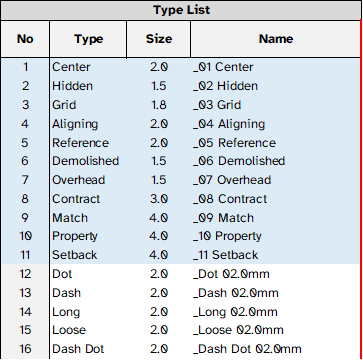Viewport: 363px width, 360px height.
Task: Sort by the No column header
Action: click(x=25, y=39)
